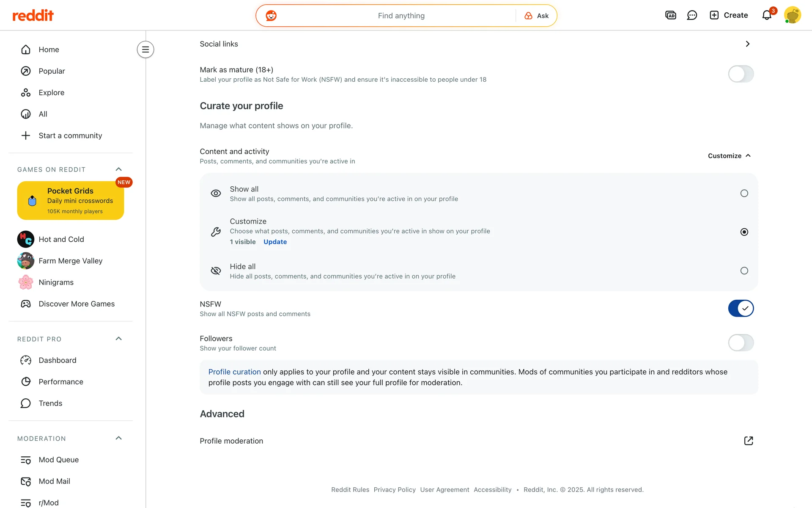This screenshot has width=812, height=508.
Task: Go to Popular in the sidebar
Action: 52,71
